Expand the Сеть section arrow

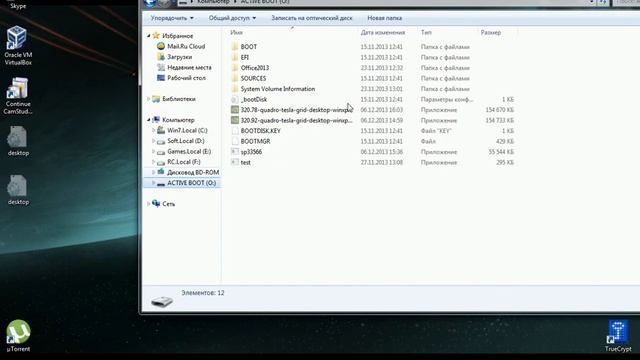pyautogui.click(x=149, y=204)
